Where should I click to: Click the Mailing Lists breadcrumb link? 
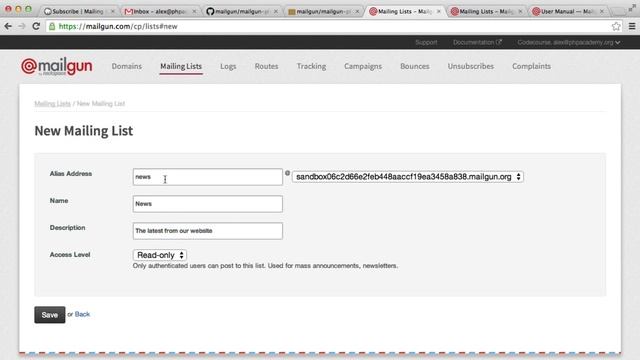tap(53, 104)
